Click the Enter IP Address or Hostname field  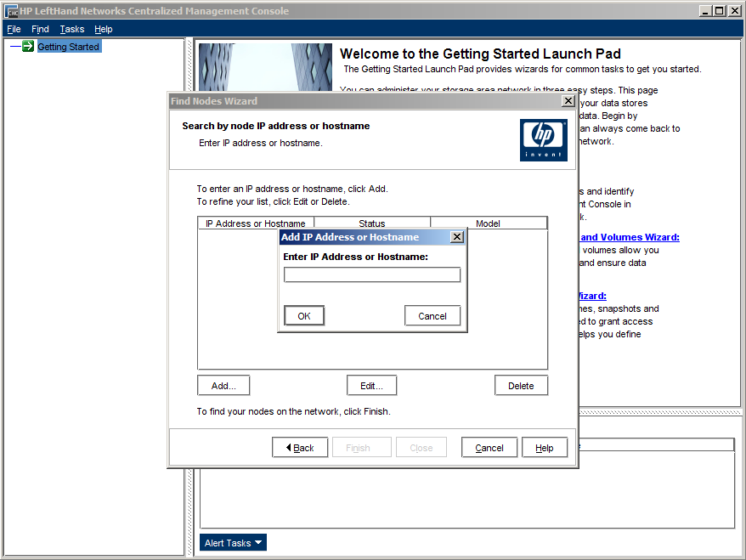(371, 275)
